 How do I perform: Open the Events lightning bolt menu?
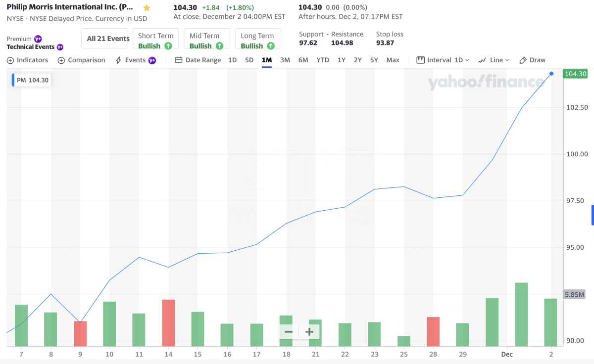pyautogui.click(x=135, y=60)
